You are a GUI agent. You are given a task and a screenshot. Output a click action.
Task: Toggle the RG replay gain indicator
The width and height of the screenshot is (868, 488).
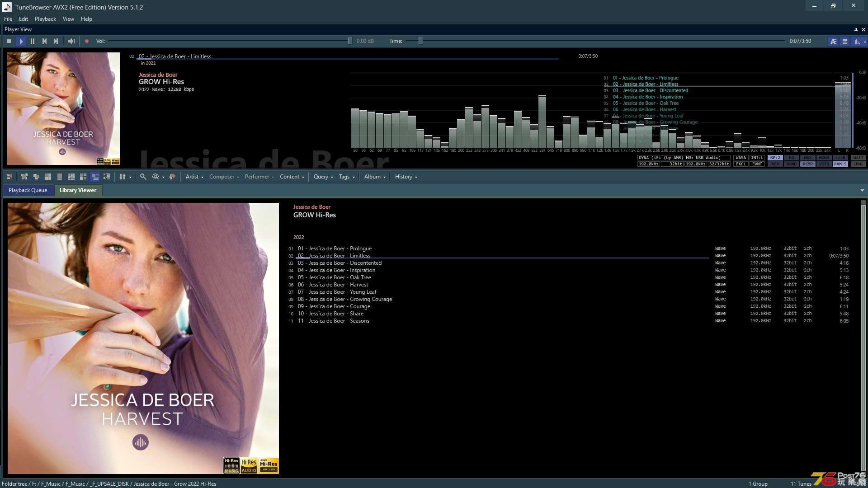792,158
